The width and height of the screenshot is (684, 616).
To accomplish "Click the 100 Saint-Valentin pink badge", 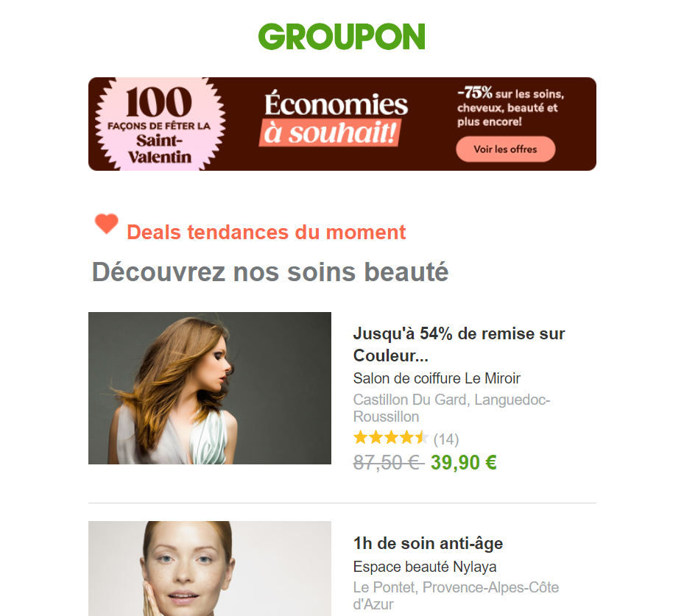I will (160, 124).
